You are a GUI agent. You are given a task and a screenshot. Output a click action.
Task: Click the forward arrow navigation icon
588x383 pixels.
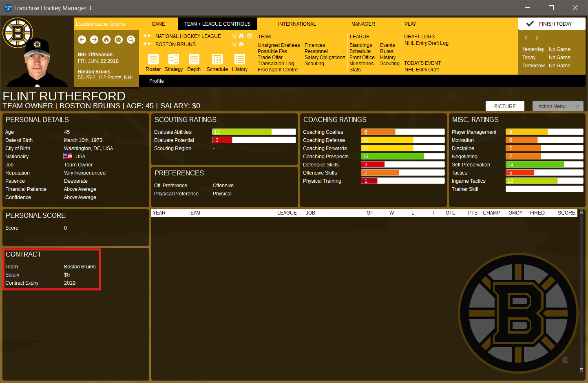(x=94, y=40)
